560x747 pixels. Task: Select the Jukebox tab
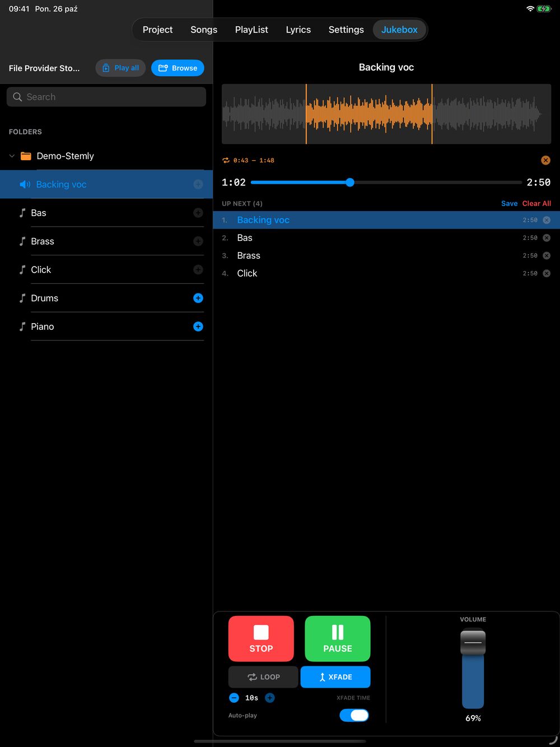[399, 30]
